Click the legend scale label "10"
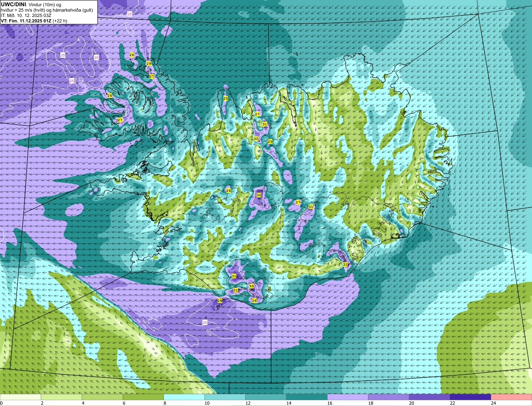532x406 pixels. [x=207, y=403]
